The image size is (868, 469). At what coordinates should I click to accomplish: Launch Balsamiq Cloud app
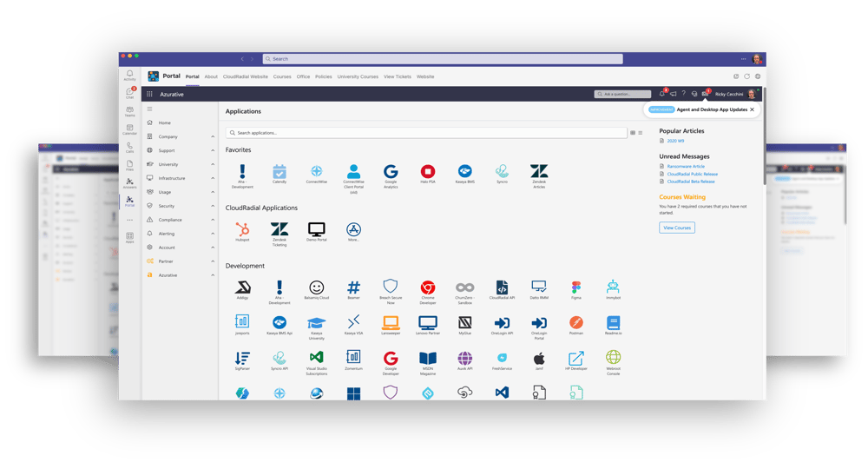pos(317,289)
